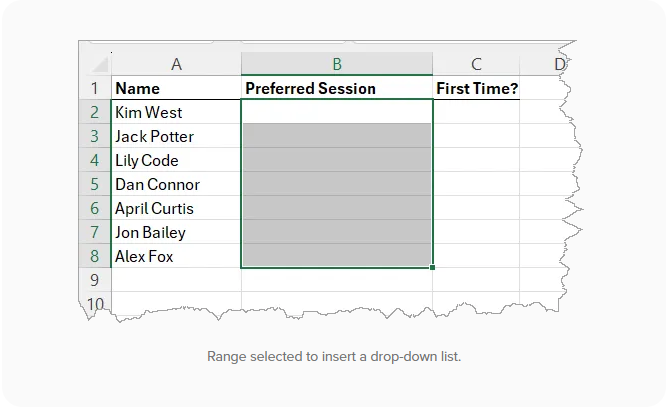Select the Jack Potter cell

pyautogui.click(x=176, y=137)
